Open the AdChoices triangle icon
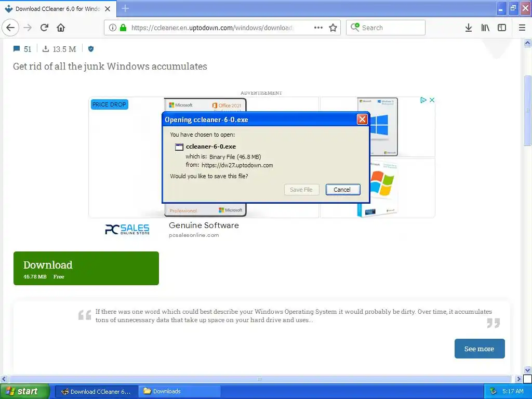Image resolution: width=532 pixels, height=399 pixels. pyautogui.click(x=423, y=100)
